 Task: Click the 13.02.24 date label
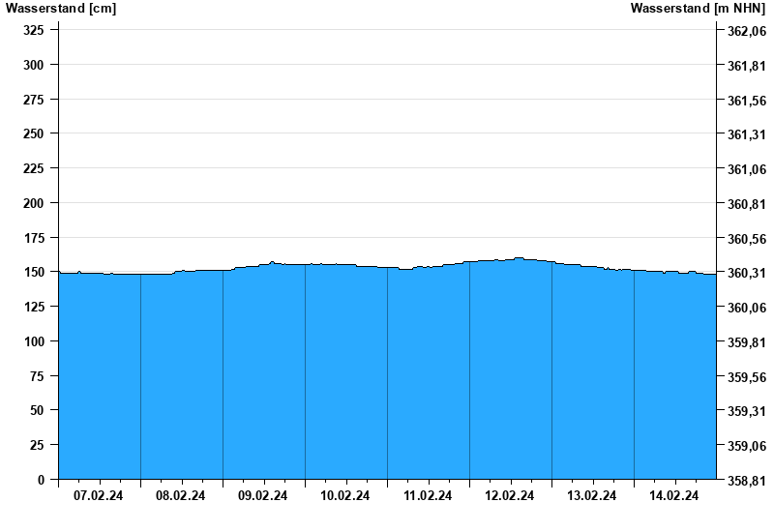point(592,496)
